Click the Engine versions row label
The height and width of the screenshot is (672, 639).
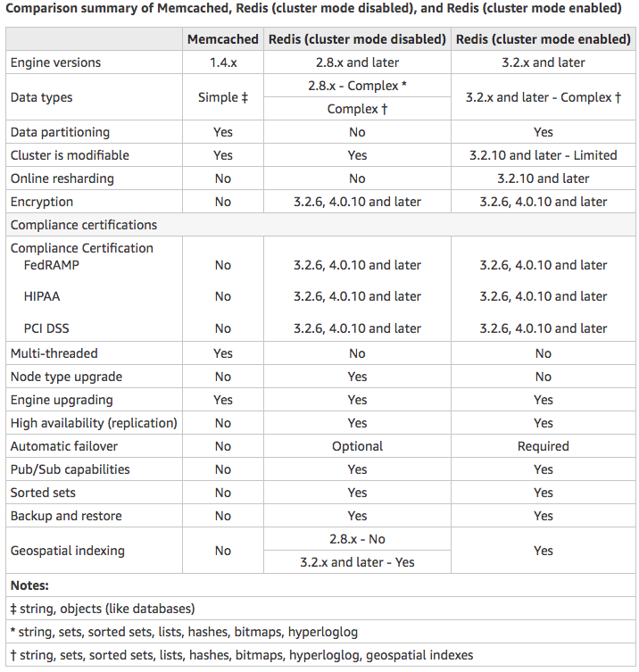(x=55, y=62)
